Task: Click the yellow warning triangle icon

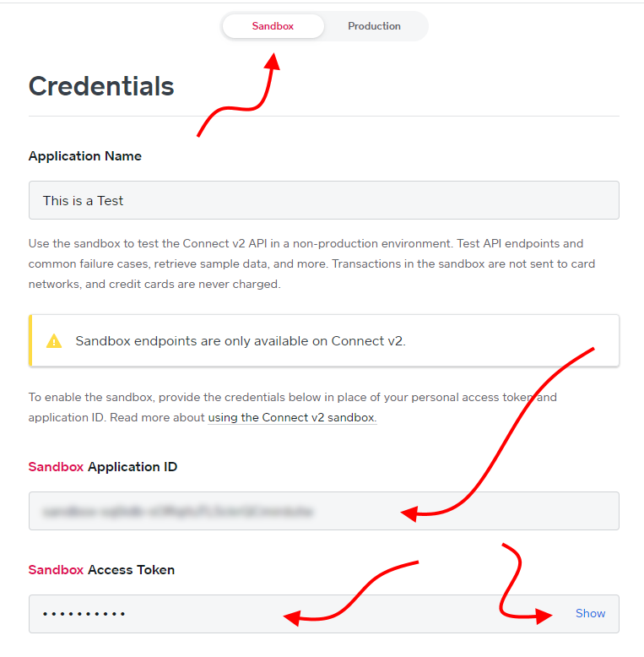Action: (54, 340)
